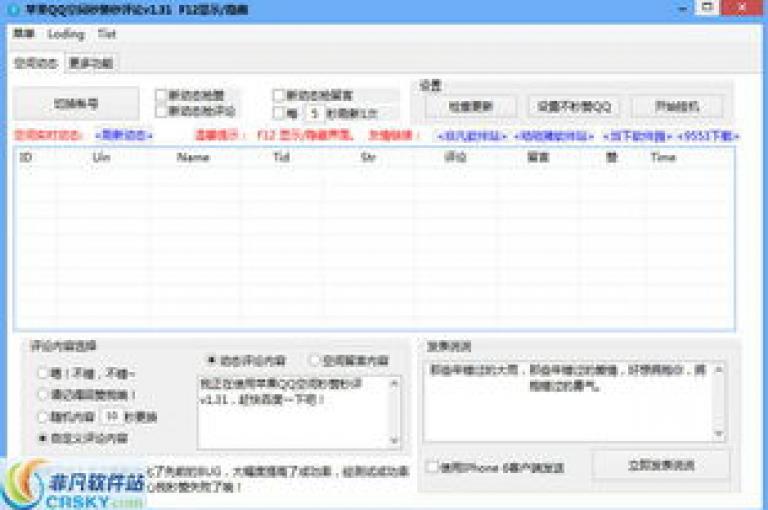Click the up arrow of comment box scrollbar

(x=395, y=384)
